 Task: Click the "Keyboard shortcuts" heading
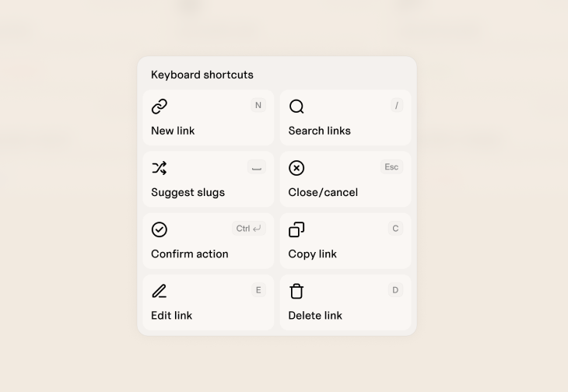(202, 75)
